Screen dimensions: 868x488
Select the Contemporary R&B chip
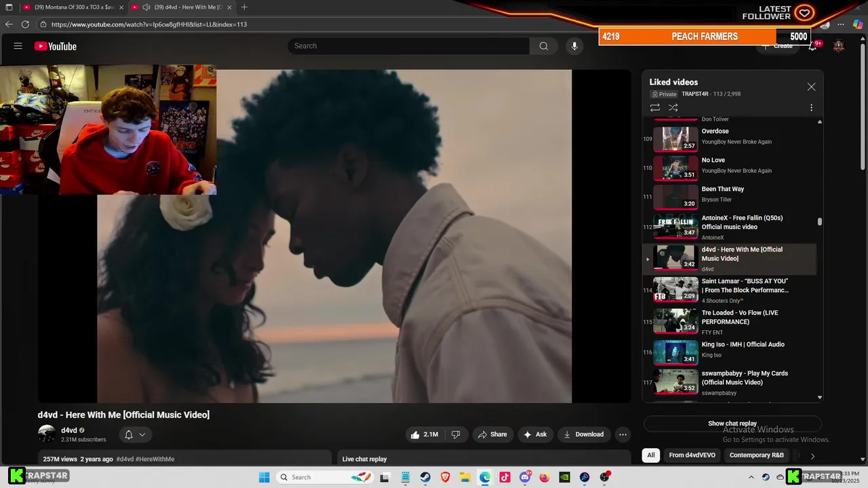pyautogui.click(x=756, y=455)
